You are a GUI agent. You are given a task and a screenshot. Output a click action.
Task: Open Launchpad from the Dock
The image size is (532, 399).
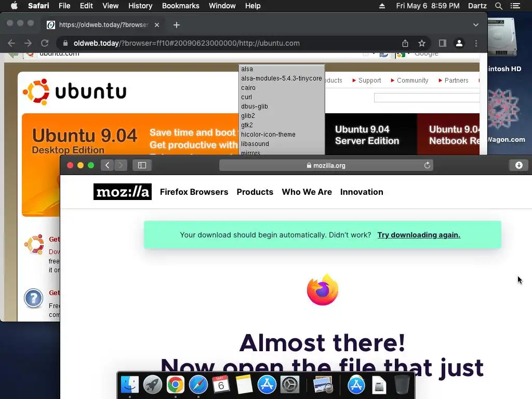point(152,385)
